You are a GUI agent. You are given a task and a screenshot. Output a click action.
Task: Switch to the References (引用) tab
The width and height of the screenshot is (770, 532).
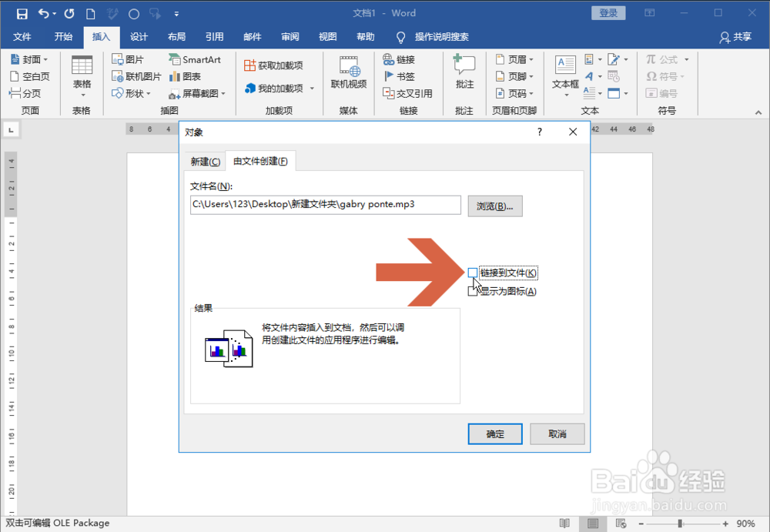214,37
